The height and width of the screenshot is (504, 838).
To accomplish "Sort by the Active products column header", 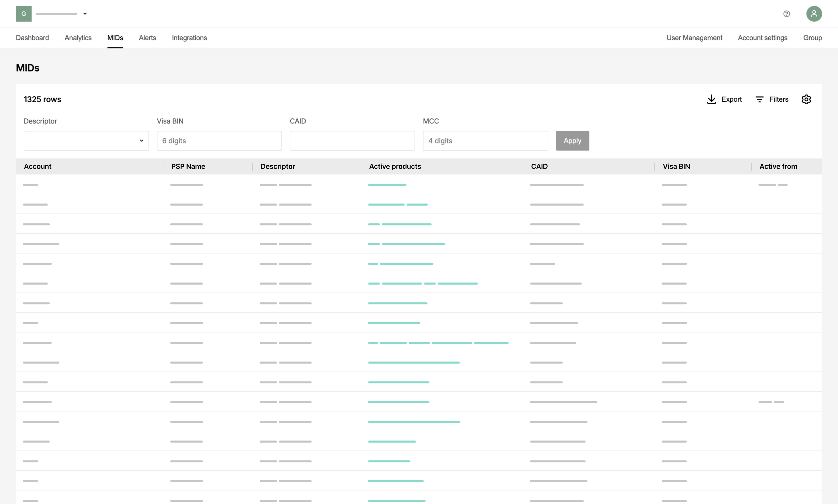I will click(x=395, y=166).
